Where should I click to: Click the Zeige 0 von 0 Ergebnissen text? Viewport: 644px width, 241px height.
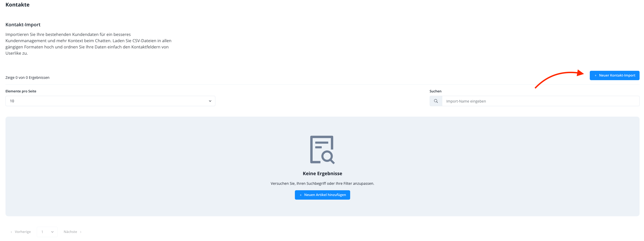pyautogui.click(x=27, y=78)
